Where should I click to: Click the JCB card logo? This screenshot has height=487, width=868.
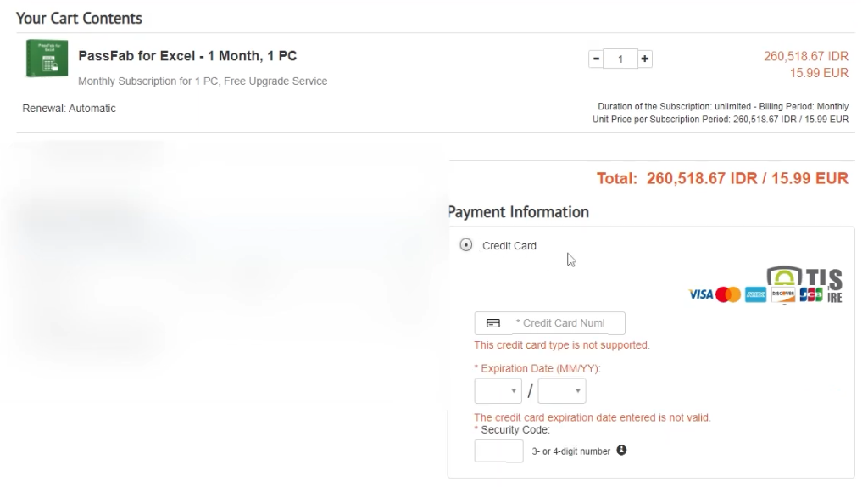811,294
